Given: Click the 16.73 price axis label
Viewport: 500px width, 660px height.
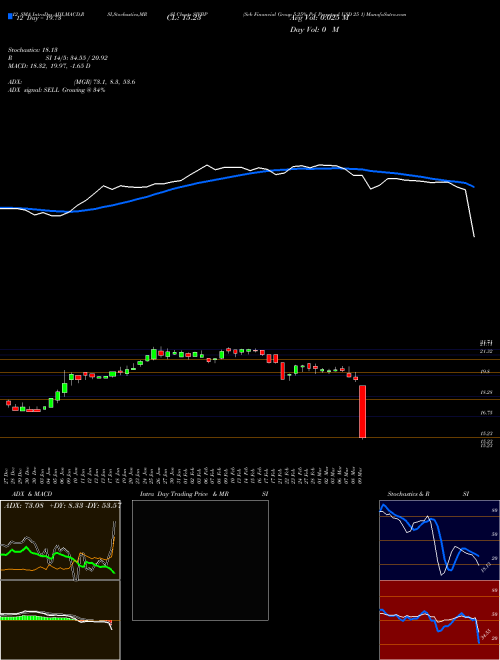Looking at the screenshot, I should (487, 413).
